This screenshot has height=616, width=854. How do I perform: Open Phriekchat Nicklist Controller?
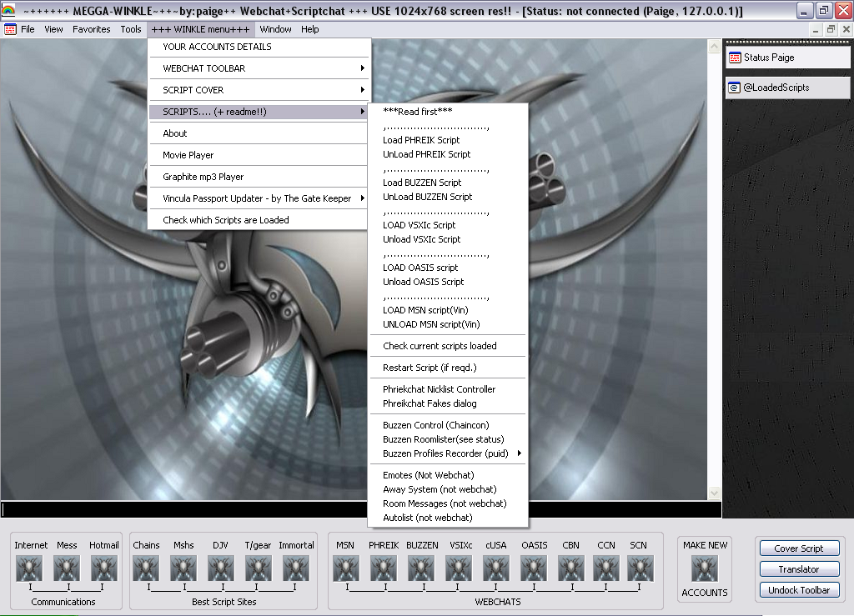(x=448, y=389)
